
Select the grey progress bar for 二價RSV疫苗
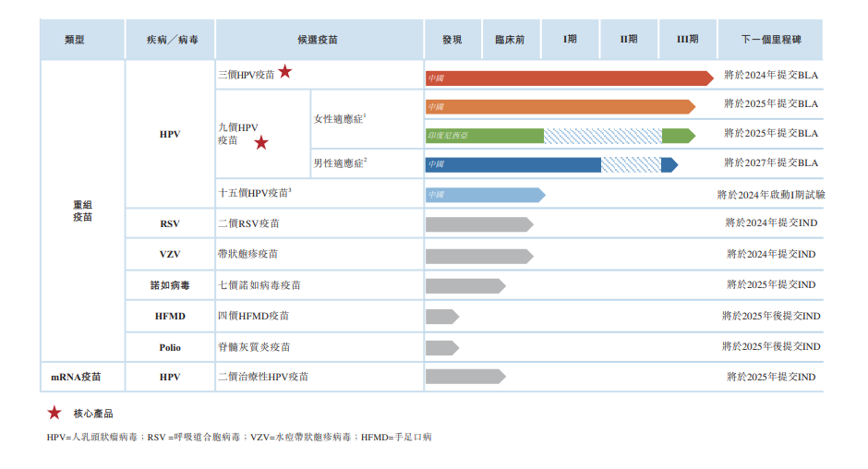pyautogui.click(x=478, y=224)
